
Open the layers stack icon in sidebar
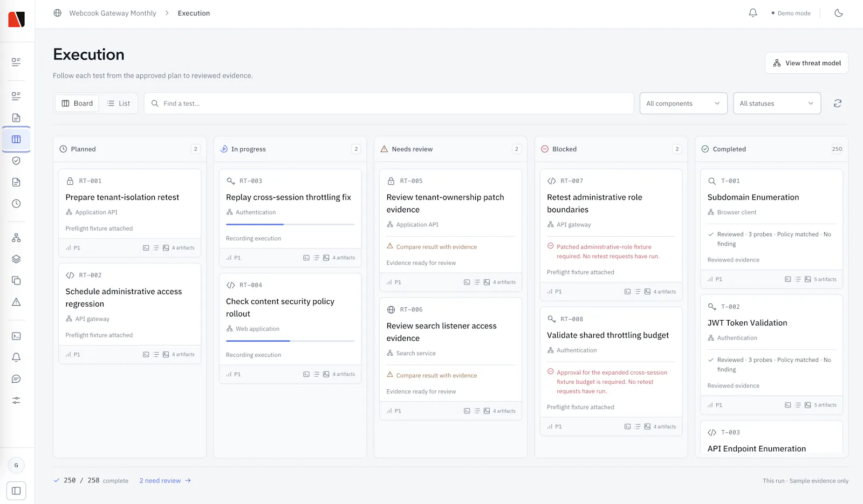(16, 259)
